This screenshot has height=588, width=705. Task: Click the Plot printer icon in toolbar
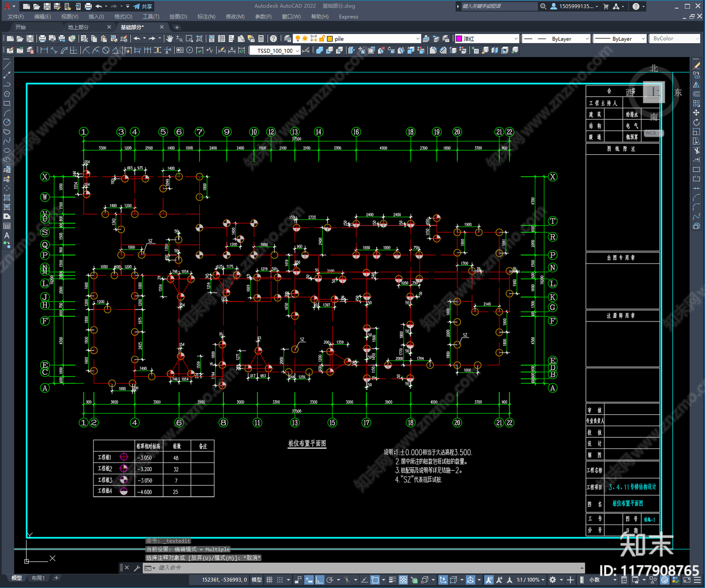pos(42,39)
